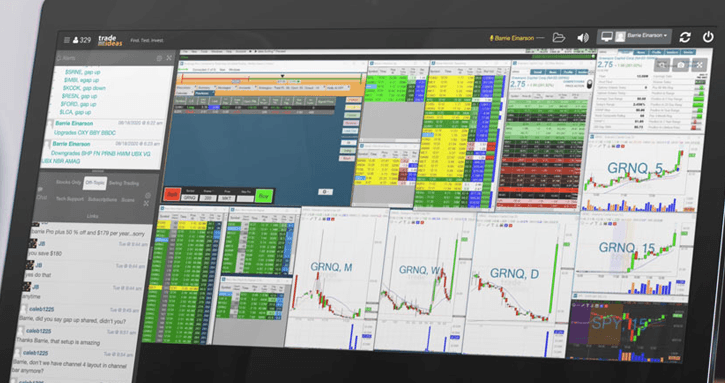This screenshot has height=383, width=725.
Task: Click the green Buy button
Action: click(x=263, y=196)
